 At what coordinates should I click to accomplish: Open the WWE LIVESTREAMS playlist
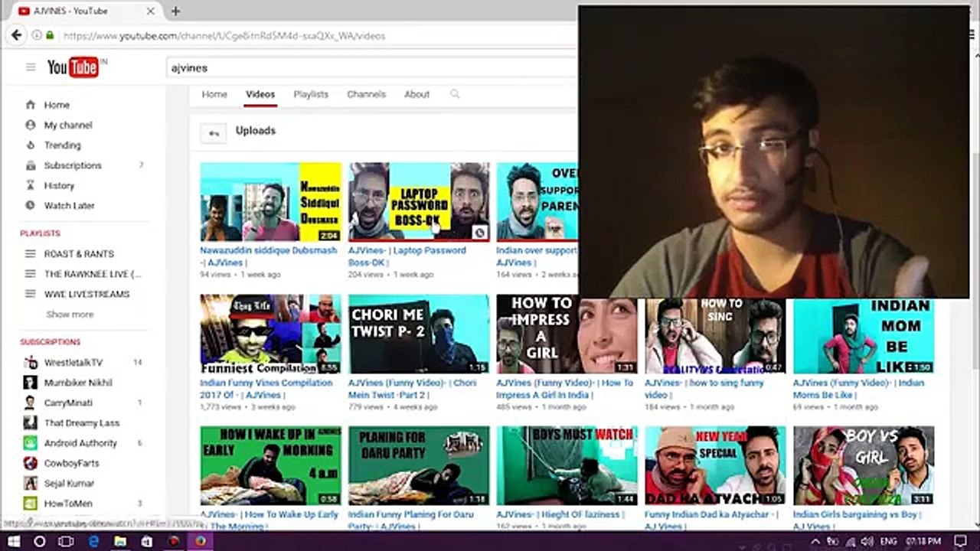pos(86,294)
